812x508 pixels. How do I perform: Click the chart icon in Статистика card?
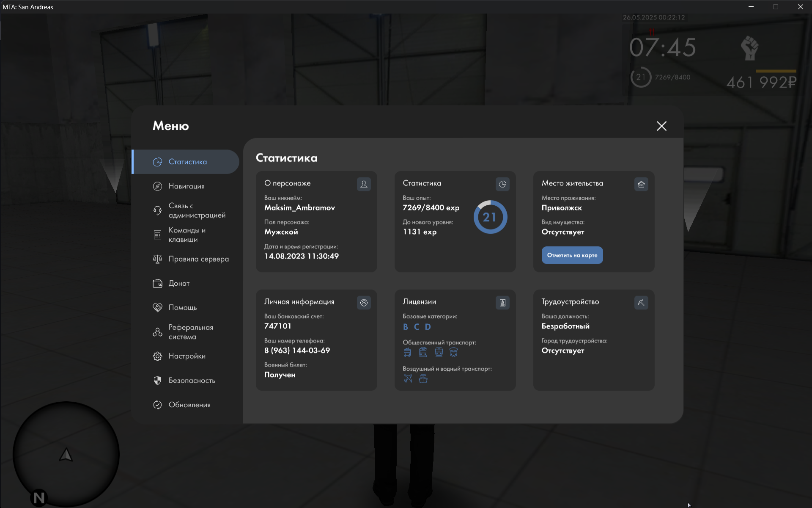pos(502,184)
